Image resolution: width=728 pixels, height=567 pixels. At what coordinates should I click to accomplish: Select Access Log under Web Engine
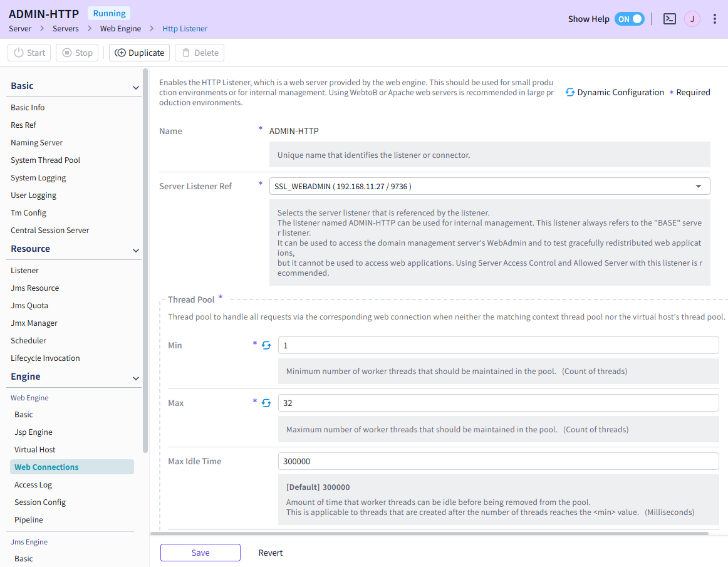[33, 484]
